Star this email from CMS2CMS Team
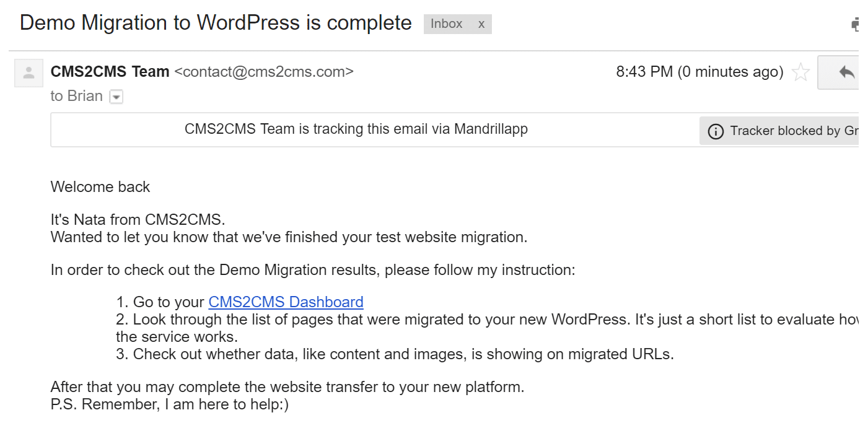The height and width of the screenshot is (436, 868). pyautogui.click(x=801, y=72)
